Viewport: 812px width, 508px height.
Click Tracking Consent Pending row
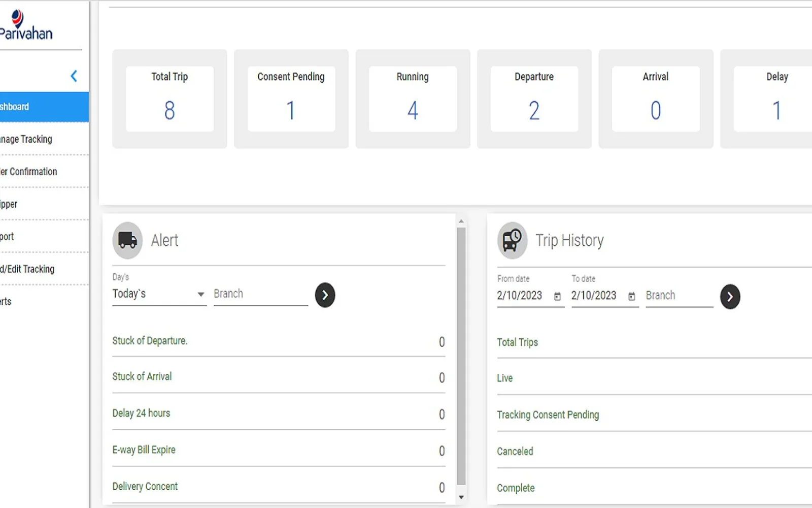point(654,415)
